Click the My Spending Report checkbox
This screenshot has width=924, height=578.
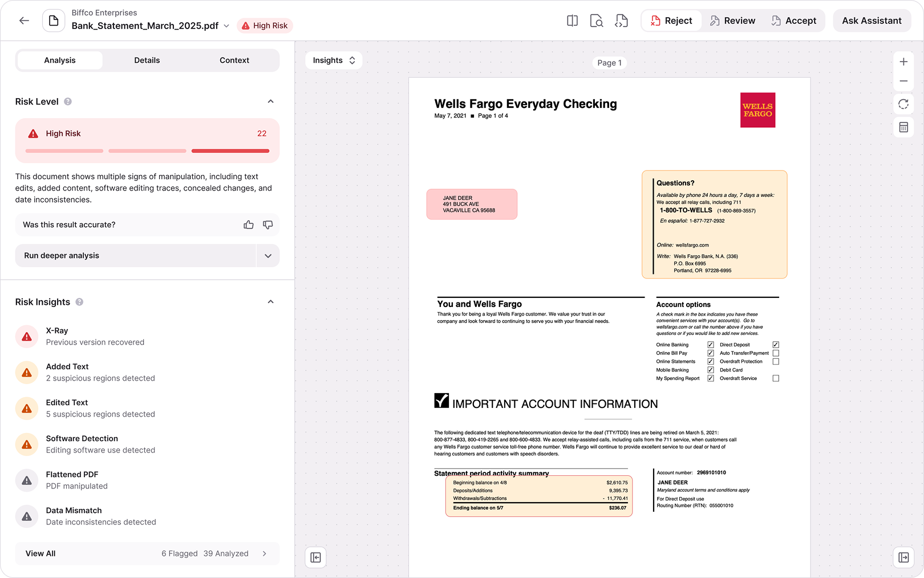711,378
